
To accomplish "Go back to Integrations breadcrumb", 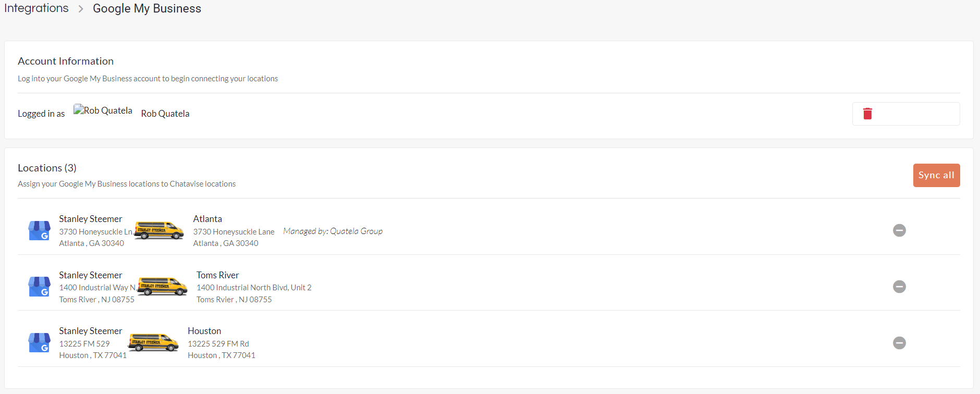I will 36,8.
